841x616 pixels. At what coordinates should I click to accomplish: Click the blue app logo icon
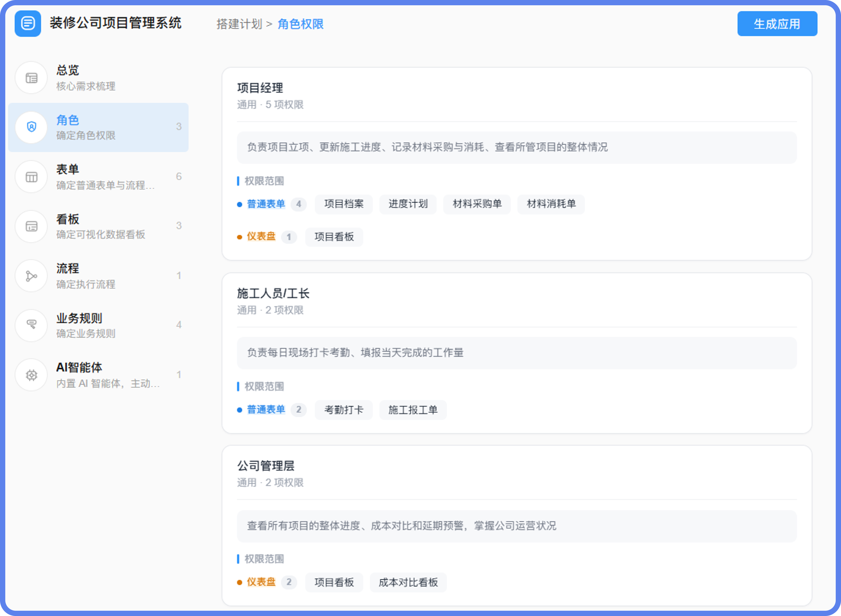tap(28, 23)
